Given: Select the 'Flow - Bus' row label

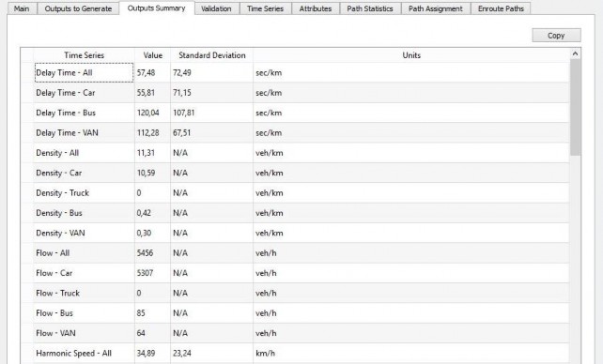Looking at the screenshot, I should coord(54,312).
